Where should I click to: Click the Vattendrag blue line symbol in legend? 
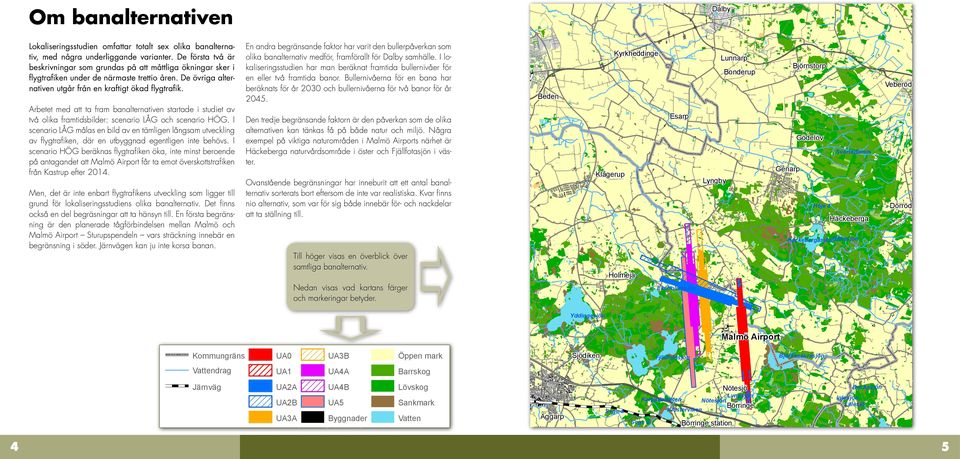pos(176,371)
